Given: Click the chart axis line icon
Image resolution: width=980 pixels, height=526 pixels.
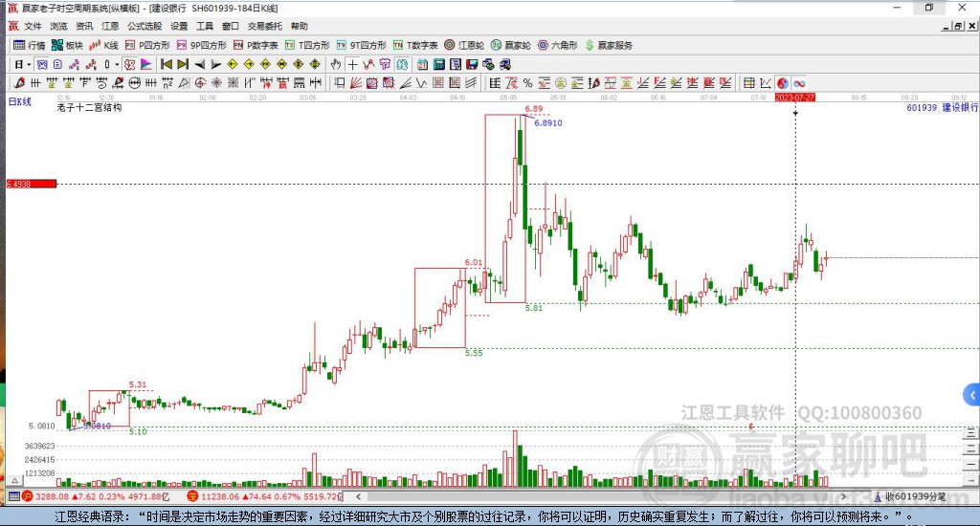Looking at the screenshot, I should tap(765, 83).
